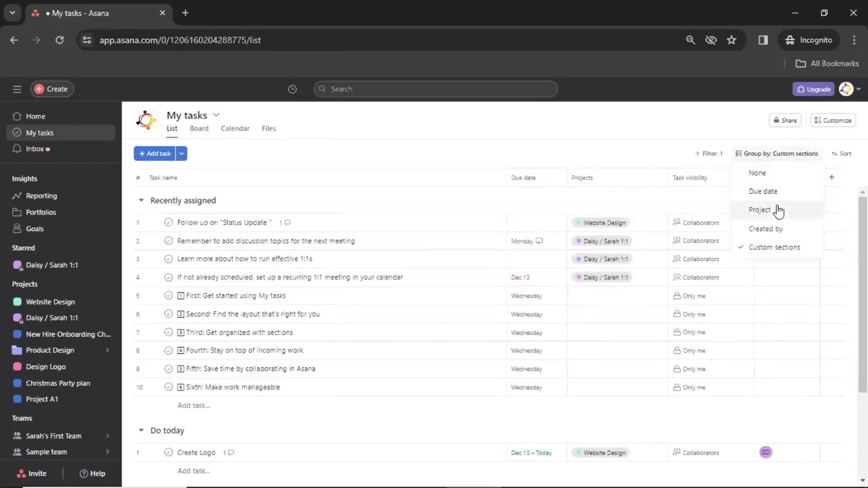Click the Upgrade button

click(813, 89)
